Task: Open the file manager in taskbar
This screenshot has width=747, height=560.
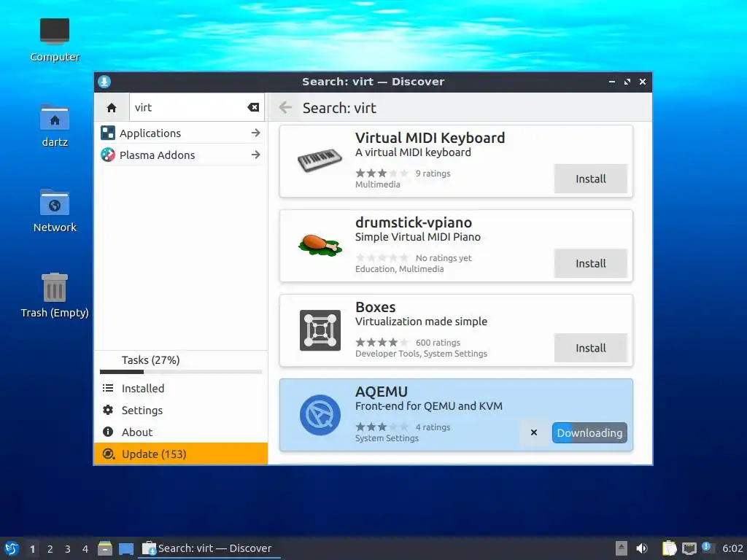Action: click(x=105, y=548)
